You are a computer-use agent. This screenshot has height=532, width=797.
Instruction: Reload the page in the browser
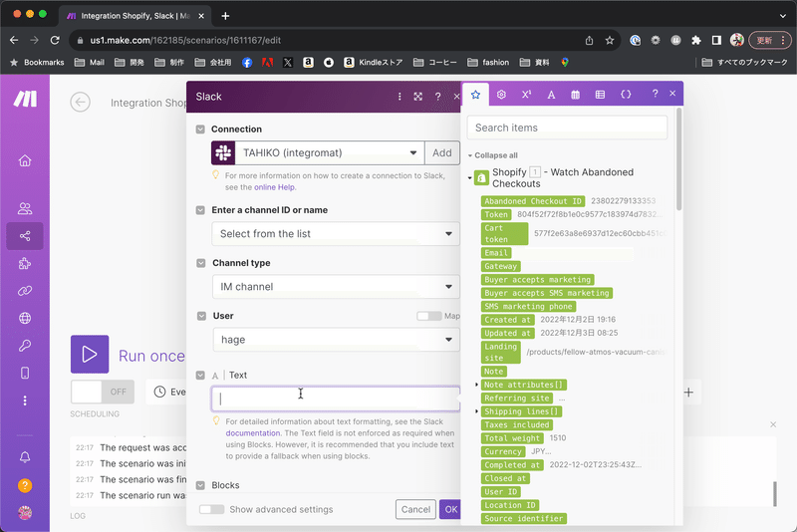click(x=55, y=40)
